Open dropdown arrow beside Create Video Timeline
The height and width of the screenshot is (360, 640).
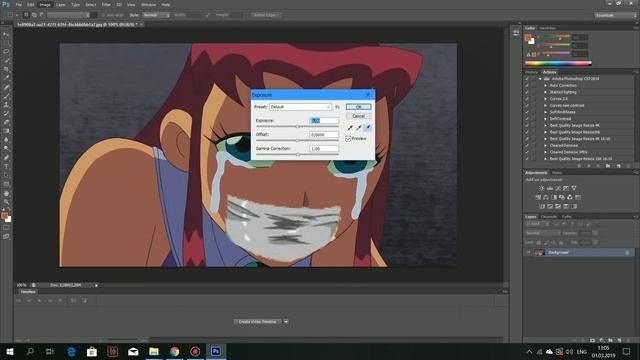coord(286,322)
